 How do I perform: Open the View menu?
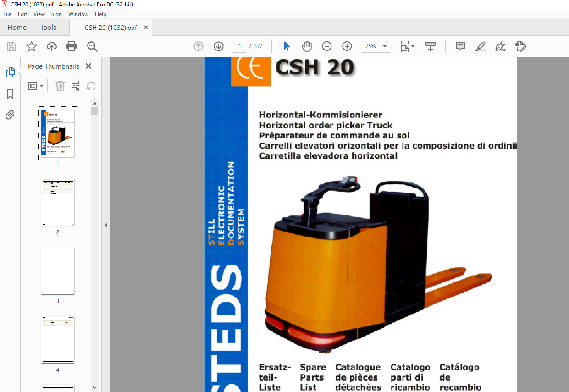coord(39,14)
